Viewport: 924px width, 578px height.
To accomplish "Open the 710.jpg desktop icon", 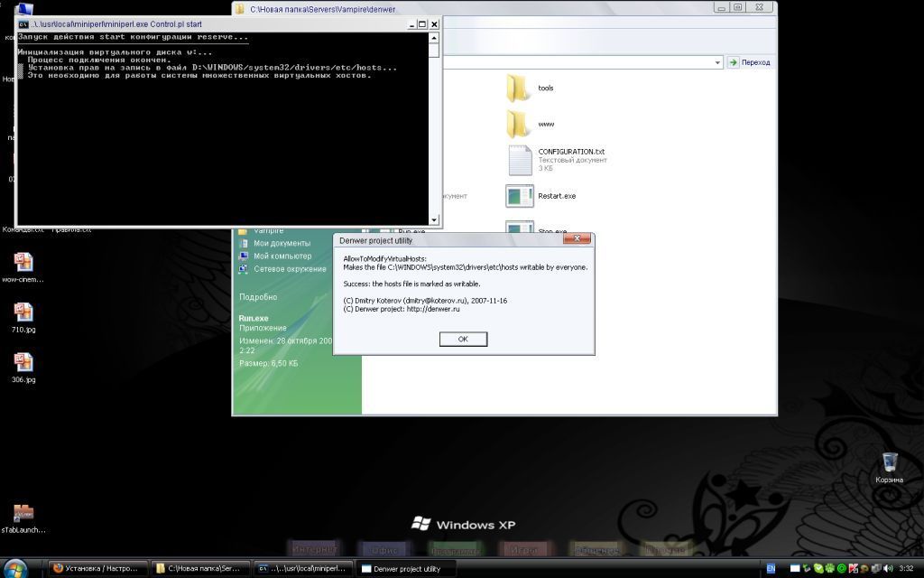I will click(23, 317).
